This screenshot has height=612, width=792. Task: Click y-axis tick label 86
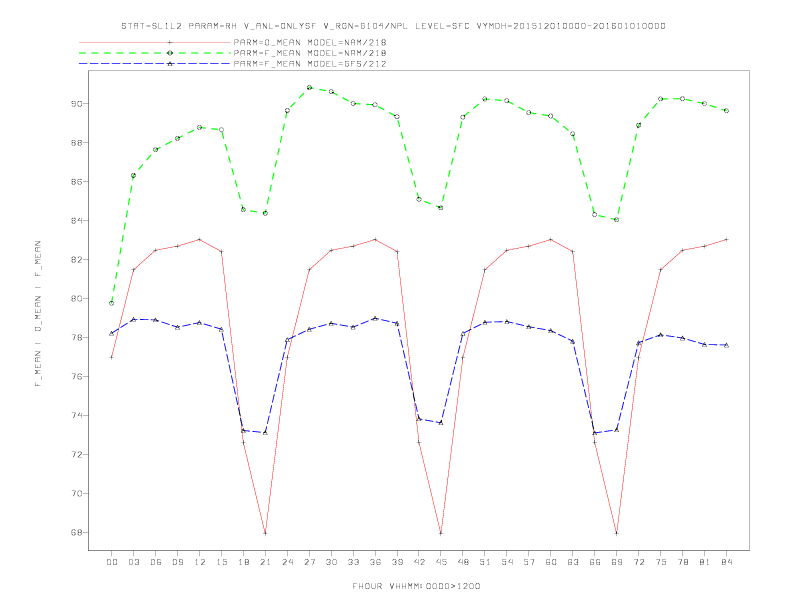pyautogui.click(x=77, y=182)
